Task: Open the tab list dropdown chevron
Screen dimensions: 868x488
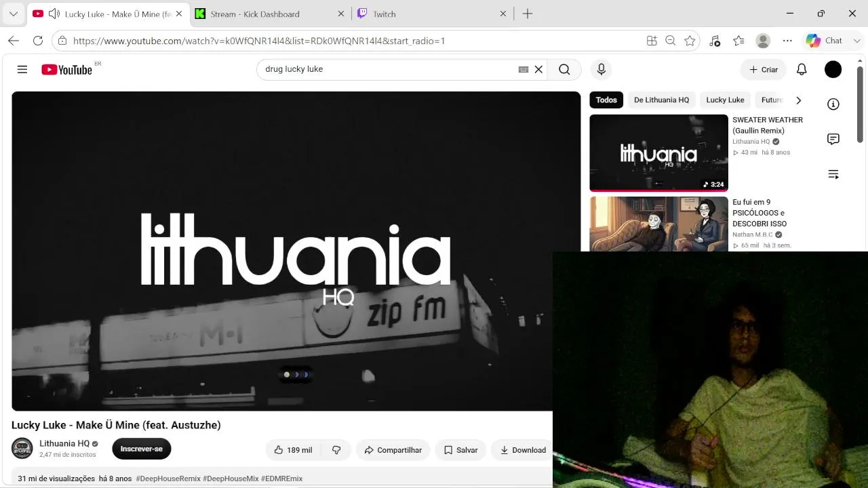Action: (x=14, y=14)
